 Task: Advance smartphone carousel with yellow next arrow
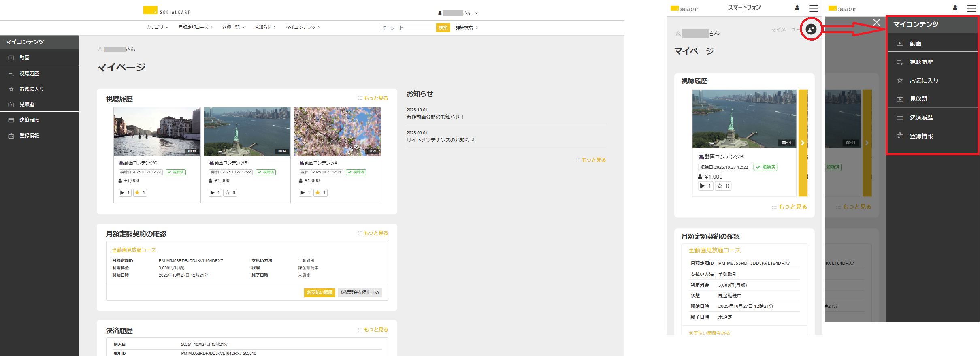[803, 143]
